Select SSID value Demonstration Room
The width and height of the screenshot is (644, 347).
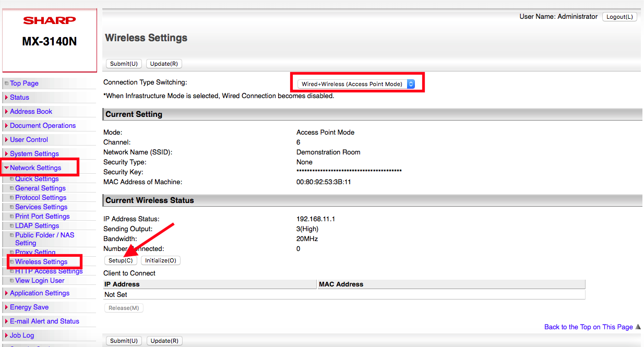click(328, 152)
